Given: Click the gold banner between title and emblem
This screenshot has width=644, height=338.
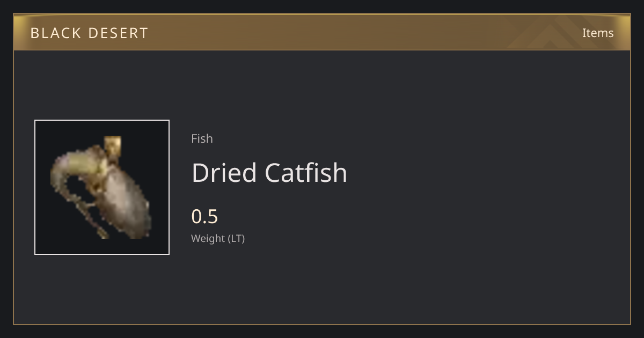Looking at the screenshot, I should pyautogui.click(x=327, y=33).
